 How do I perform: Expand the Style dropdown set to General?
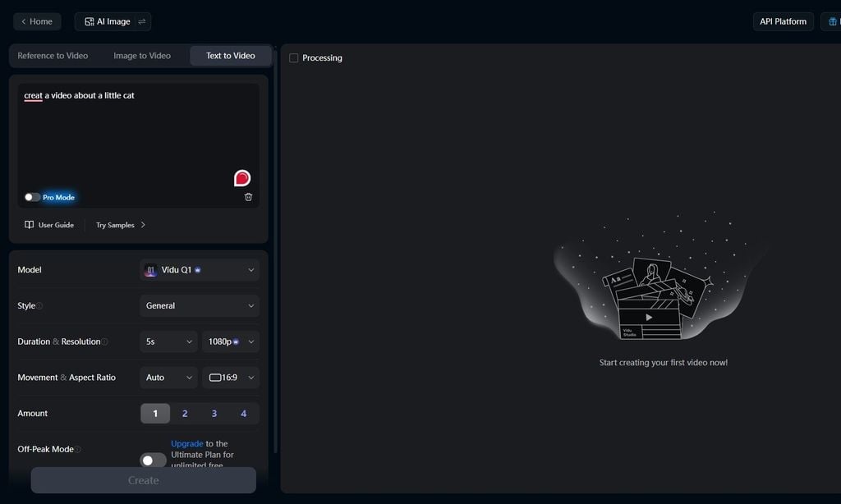200,306
